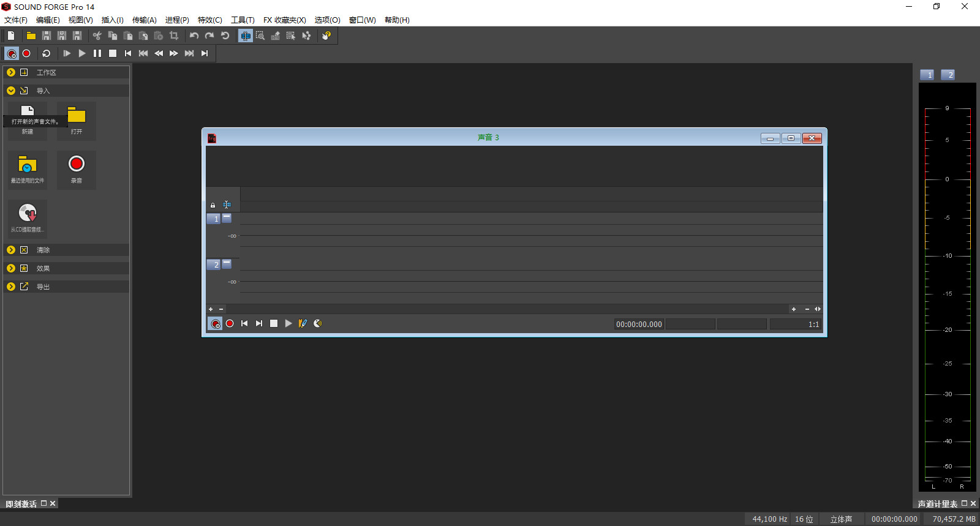The width and height of the screenshot is (980, 526).
Task: Toggle the edit lock icon in the 声音 3 window
Action: (x=213, y=205)
